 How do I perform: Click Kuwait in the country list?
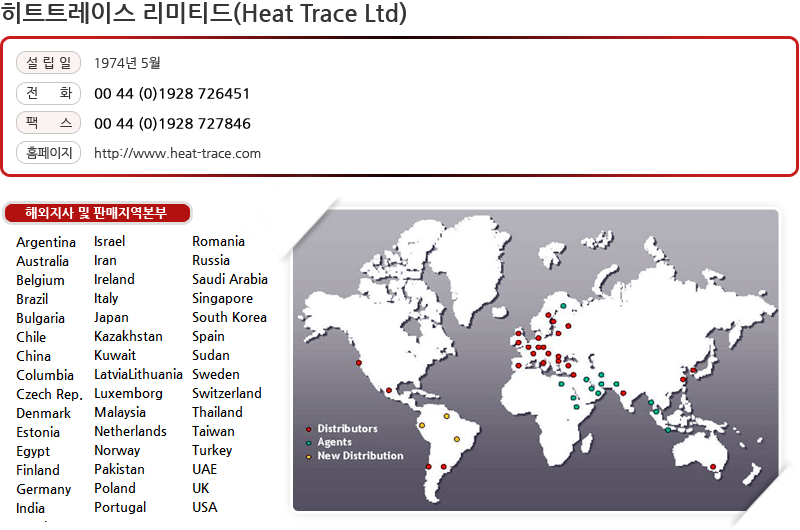pyautogui.click(x=115, y=355)
